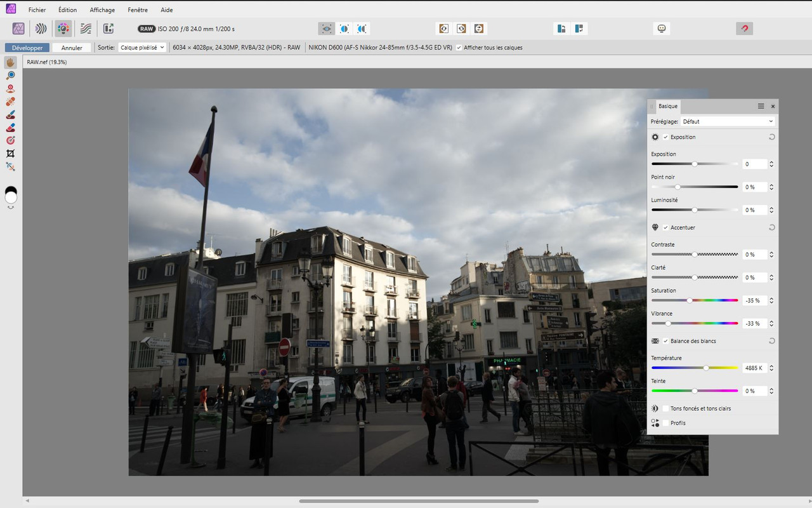The height and width of the screenshot is (508, 812).
Task: Click the Température slider handle
Action: 706,368
